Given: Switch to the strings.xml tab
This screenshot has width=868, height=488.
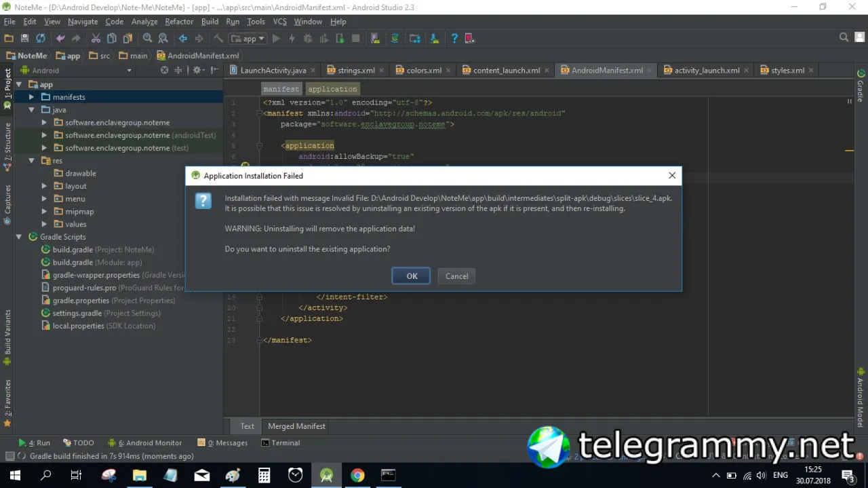Looking at the screenshot, I should pyautogui.click(x=351, y=70).
